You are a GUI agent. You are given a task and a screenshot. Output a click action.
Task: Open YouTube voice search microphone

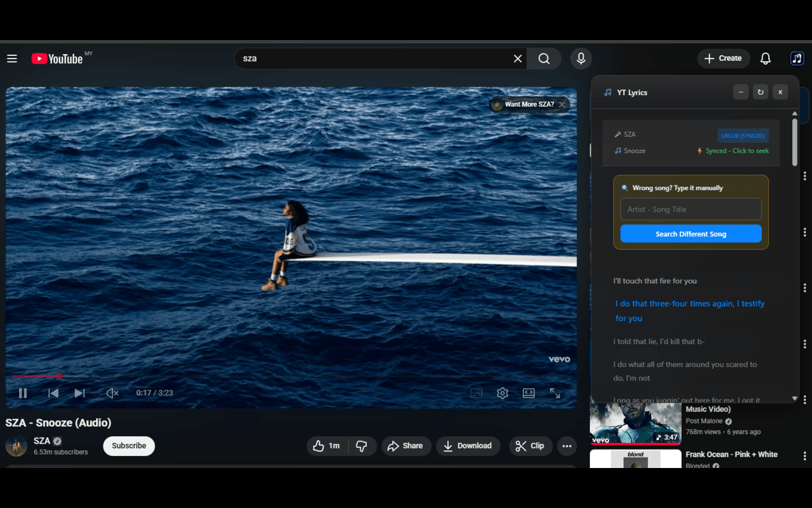[x=580, y=58]
